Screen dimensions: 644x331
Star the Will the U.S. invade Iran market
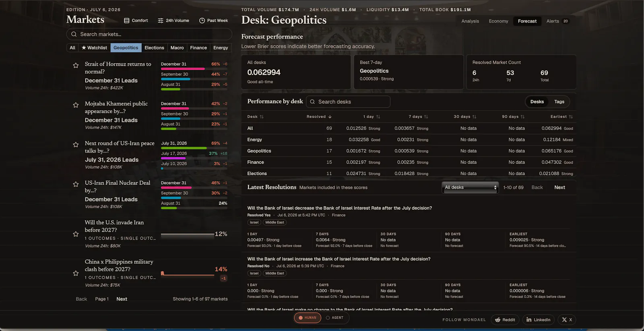[x=76, y=234]
